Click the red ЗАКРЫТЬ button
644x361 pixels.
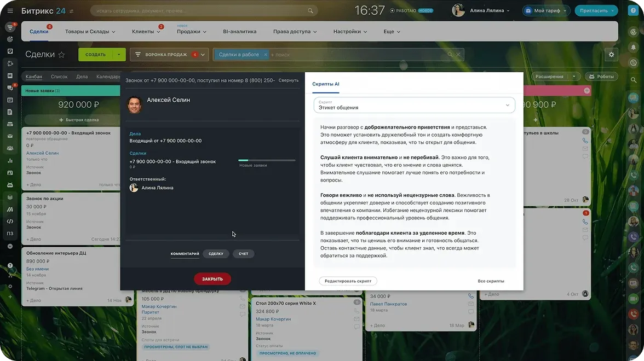(x=212, y=278)
